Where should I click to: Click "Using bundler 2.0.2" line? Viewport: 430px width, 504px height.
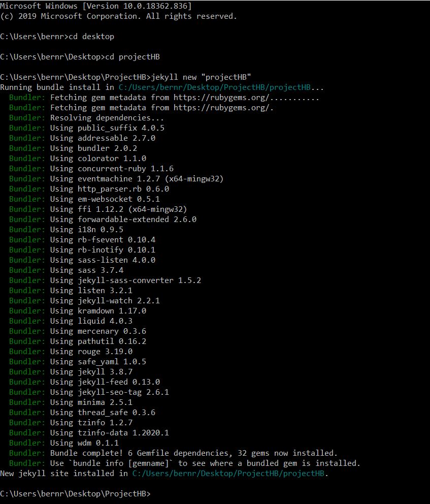click(73, 148)
